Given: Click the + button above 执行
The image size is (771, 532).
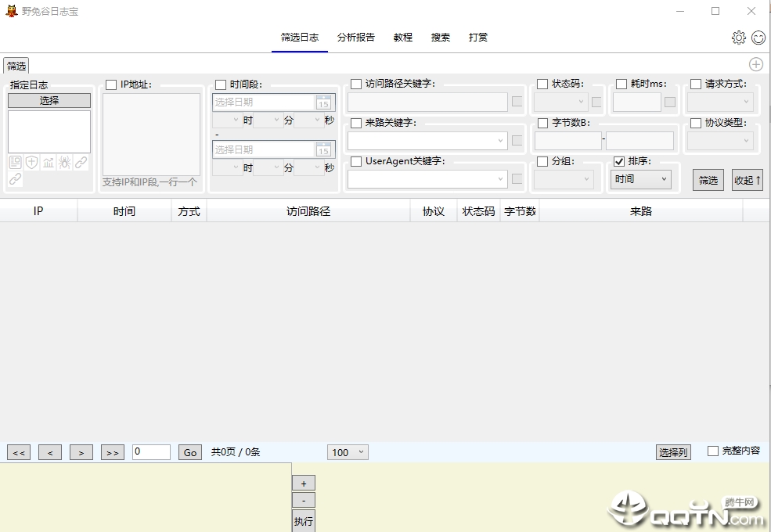Looking at the screenshot, I should [x=304, y=483].
